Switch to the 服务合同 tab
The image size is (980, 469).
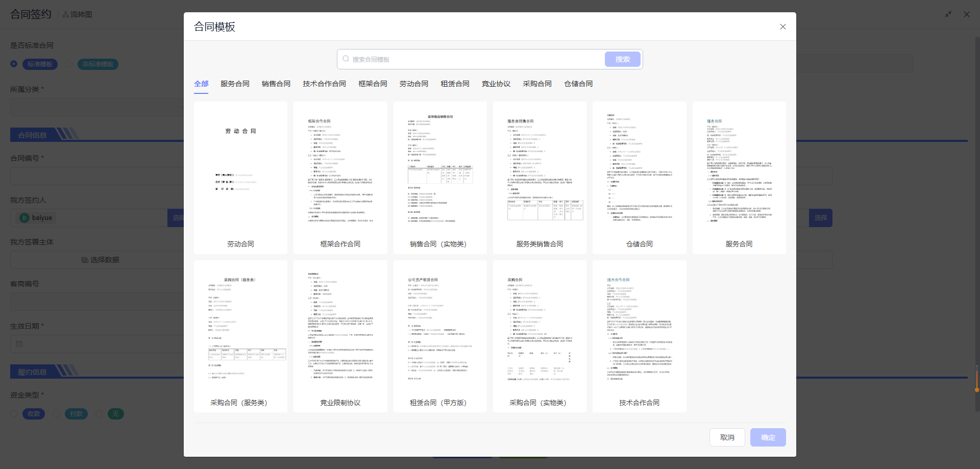[235, 84]
